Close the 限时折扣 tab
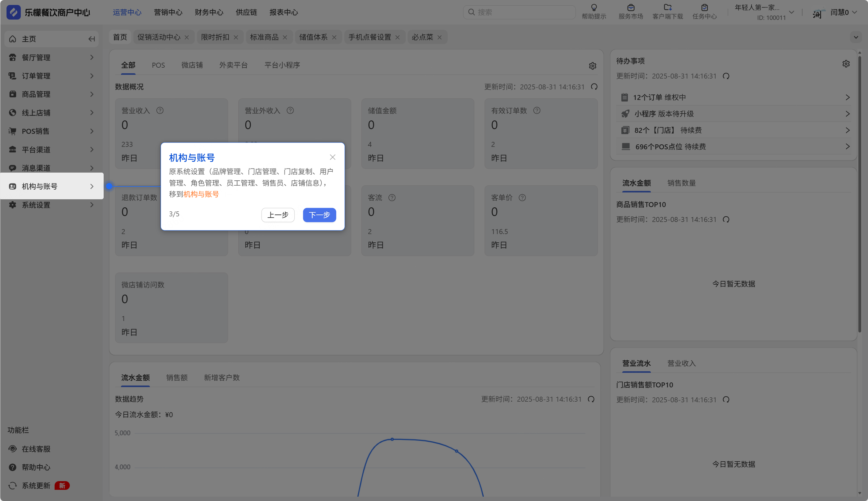Screen dimensions: 868x501 pos(236,37)
